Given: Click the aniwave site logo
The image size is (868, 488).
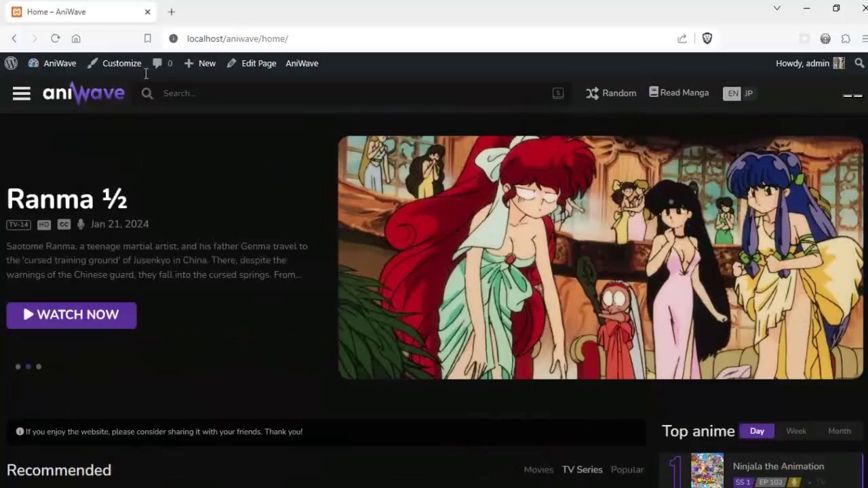Looking at the screenshot, I should (83, 93).
